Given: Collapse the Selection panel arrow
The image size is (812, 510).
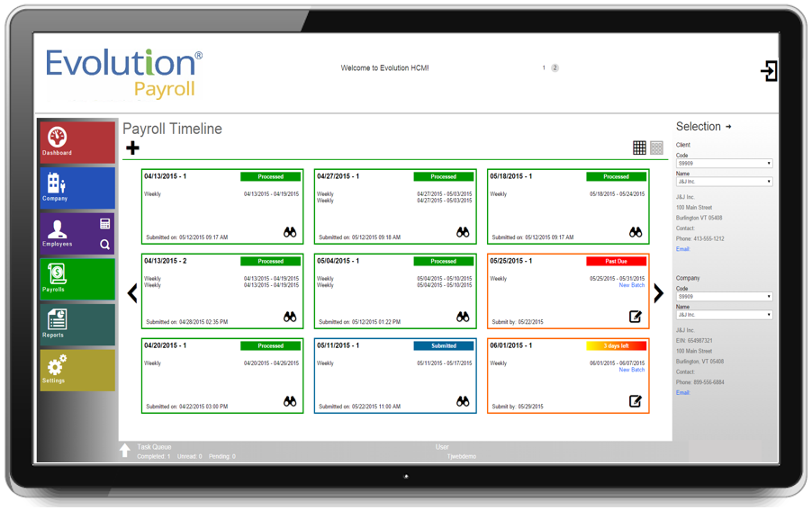Looking at the screenshot, I should click(728, 127).
